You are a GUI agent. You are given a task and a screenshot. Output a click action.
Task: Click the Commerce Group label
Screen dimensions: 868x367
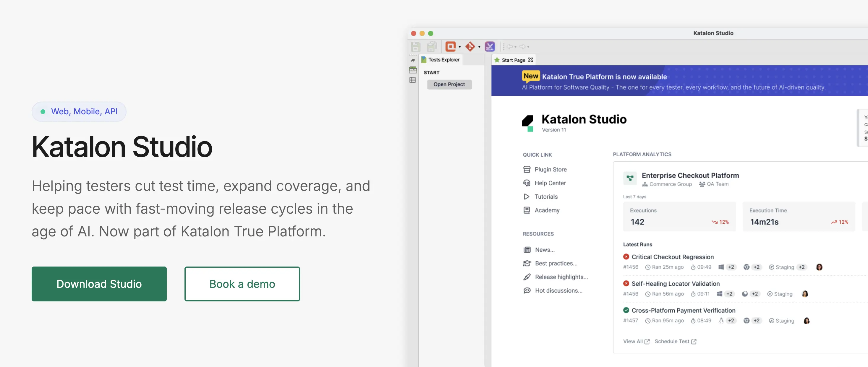(x=667, y=184)
